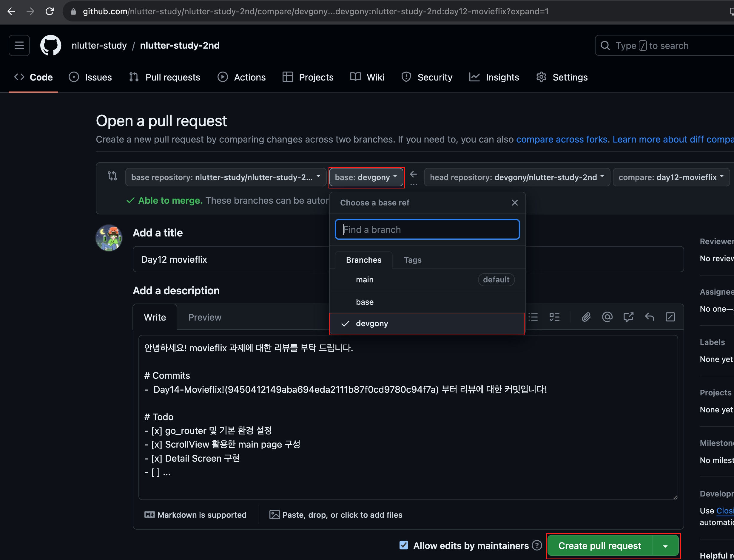The height and width of the screenshot is (560, 734).
Task: Click the GitHub Octocat logo
Action: 50,45
